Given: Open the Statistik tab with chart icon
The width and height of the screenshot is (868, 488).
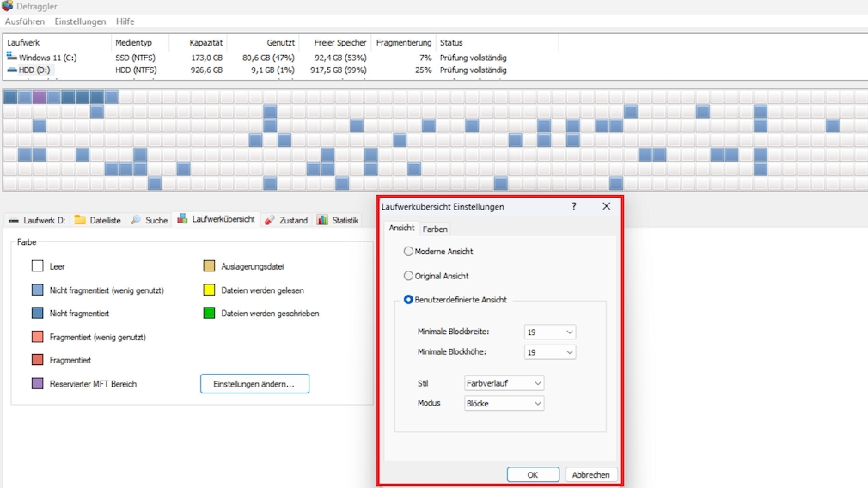Looking at the screenshot, I should click(337, 221).
